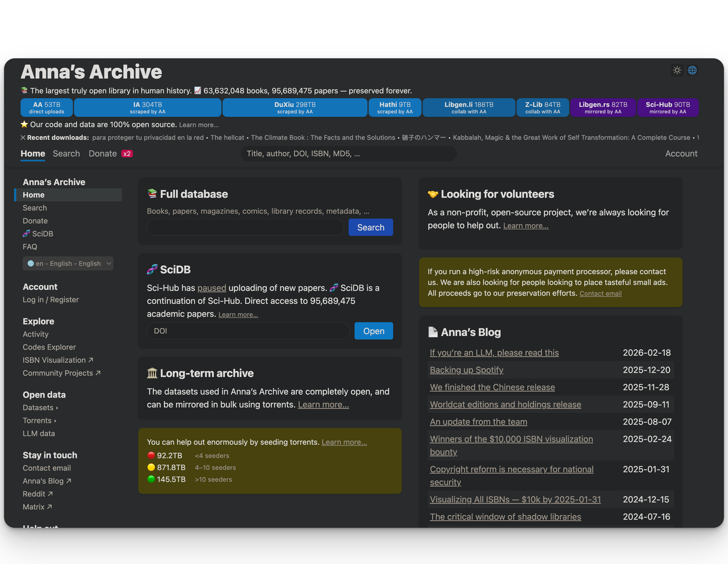Screen dimensions: 728x564
Task: Open Reddit external link in sidebar
Action: pyautogui.click(x=38, y=494)
